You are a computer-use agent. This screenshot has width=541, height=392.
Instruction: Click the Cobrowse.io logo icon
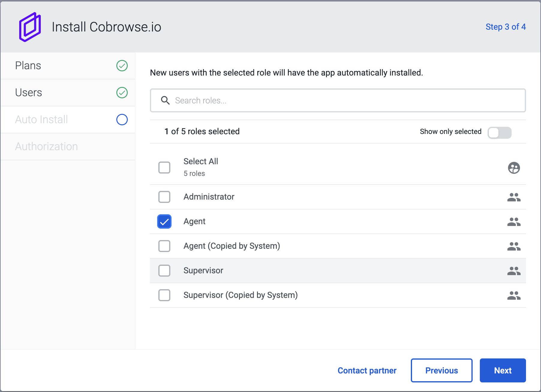30,27
